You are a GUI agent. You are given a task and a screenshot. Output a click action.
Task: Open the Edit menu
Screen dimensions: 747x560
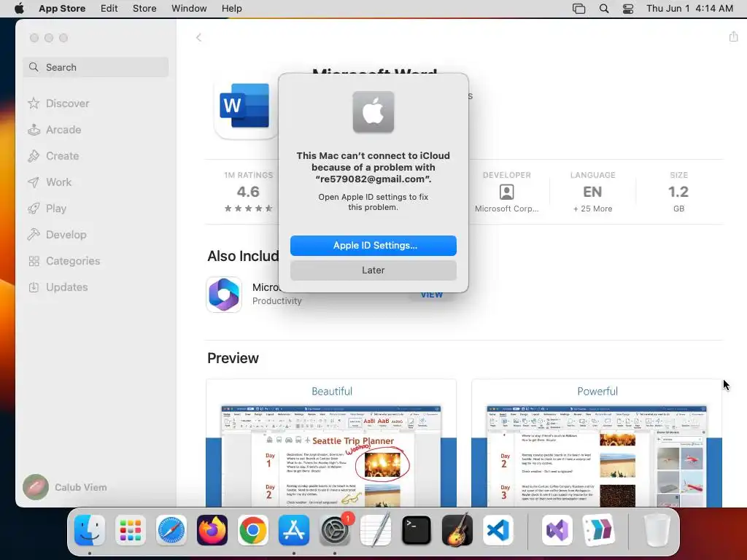(x=109, y=9)
